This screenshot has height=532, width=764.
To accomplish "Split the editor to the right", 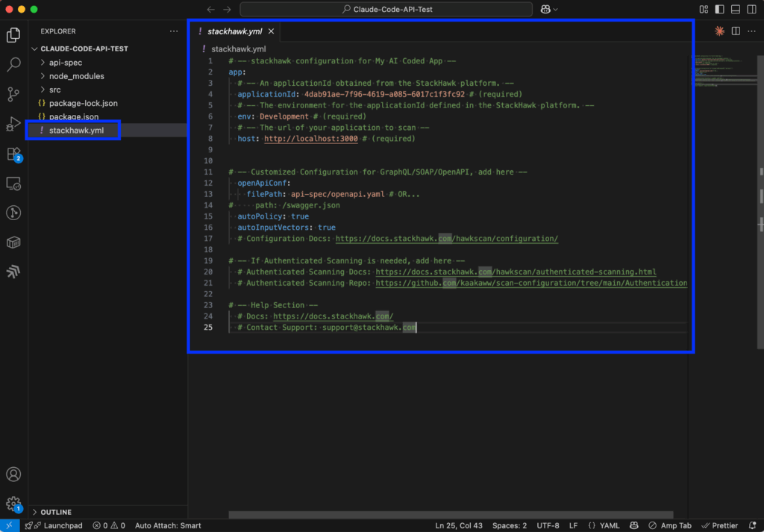I will (736, 31).
